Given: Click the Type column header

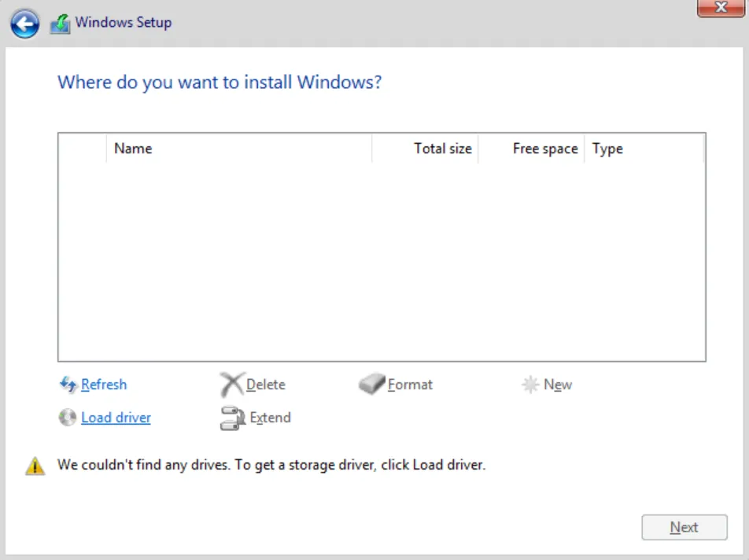Looking at the screenshot, I should (x=607, y=148).
